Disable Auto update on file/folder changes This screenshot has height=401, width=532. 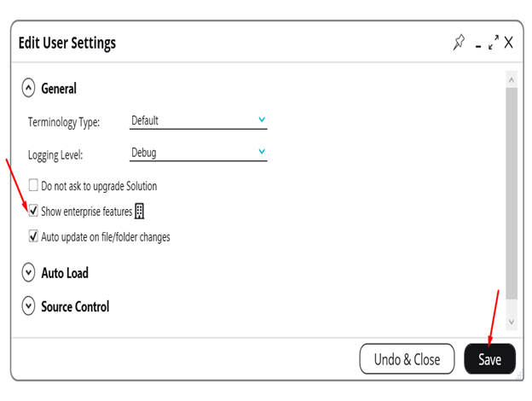click(33, 236)
